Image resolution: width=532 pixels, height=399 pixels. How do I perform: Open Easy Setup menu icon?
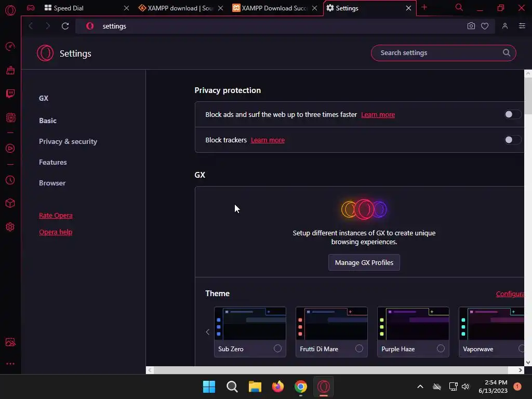(522, 26)
